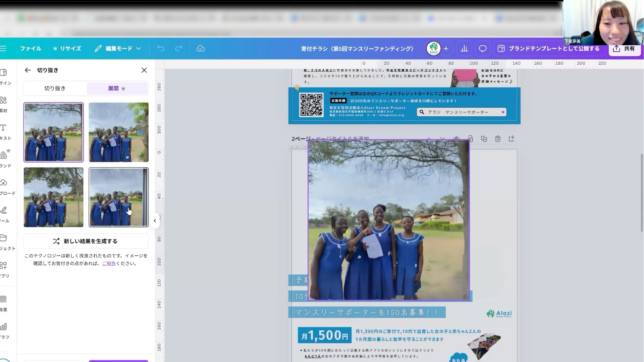Switch to the 展開 tab
The width and height of the screenshot is (644, 362).
117,88
